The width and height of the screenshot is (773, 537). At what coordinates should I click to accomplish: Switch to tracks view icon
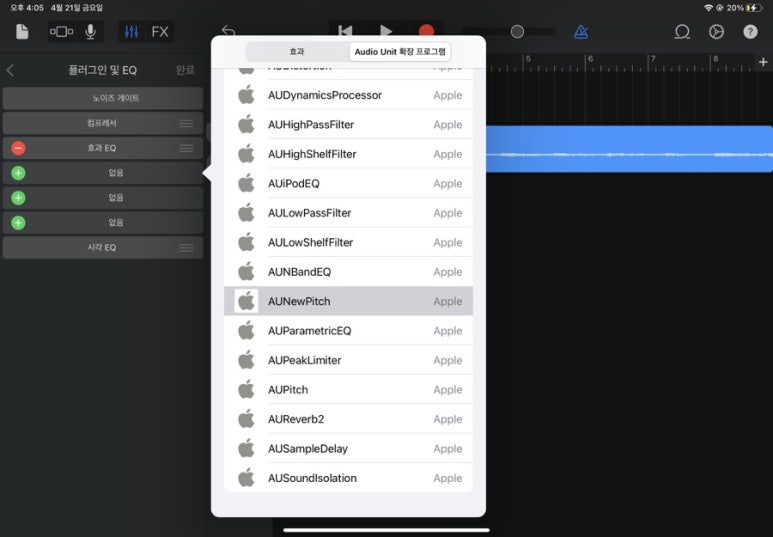coord(62,32)
